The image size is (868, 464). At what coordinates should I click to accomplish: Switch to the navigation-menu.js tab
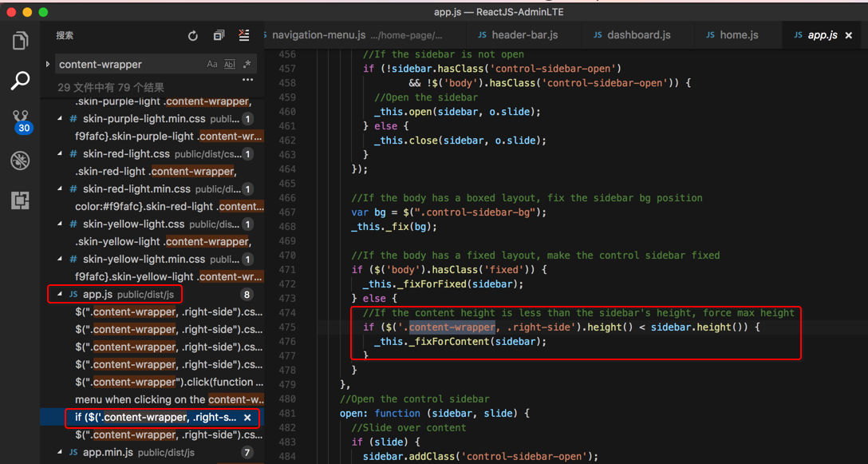319,35
